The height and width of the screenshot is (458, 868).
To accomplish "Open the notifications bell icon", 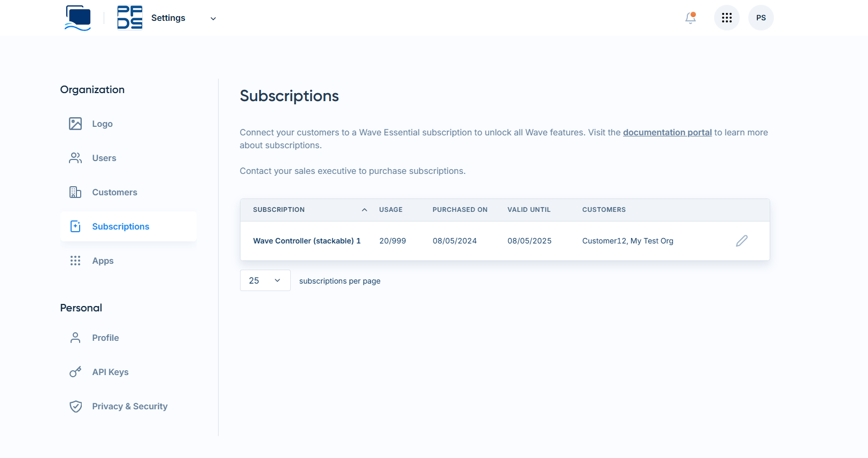I will click(690, 18).
